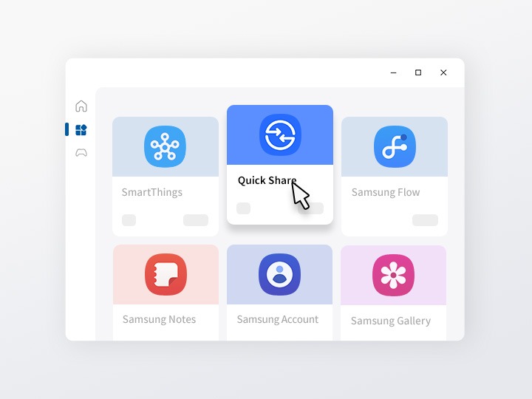Screen dimensions: 532x399
Task: Click the button on Samsung Flow card
Action: (x=425, y=220)
